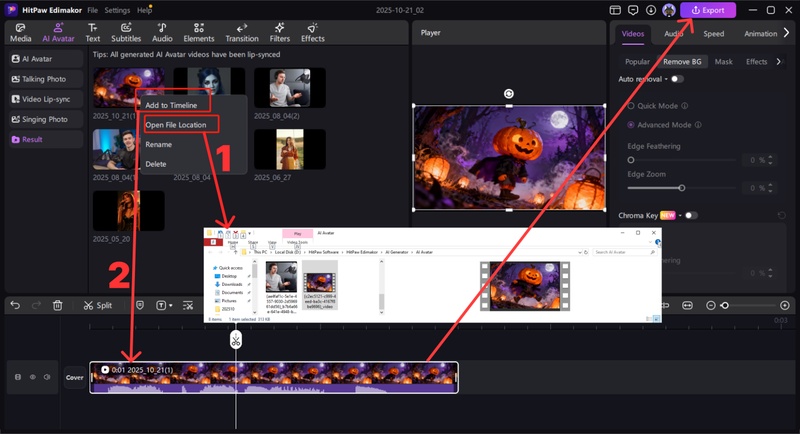Toggle the Auto removal switch
This screenshot has width=800, height=434.
677,78
